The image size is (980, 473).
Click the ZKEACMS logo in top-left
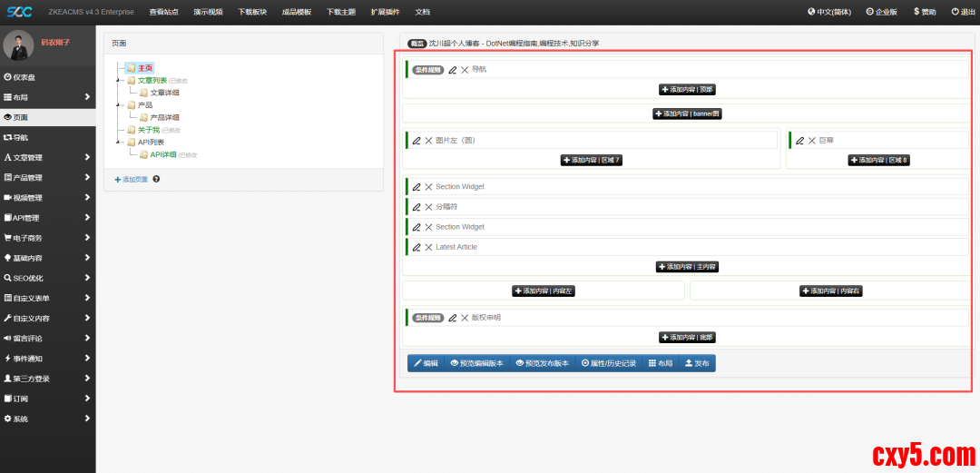19,12
